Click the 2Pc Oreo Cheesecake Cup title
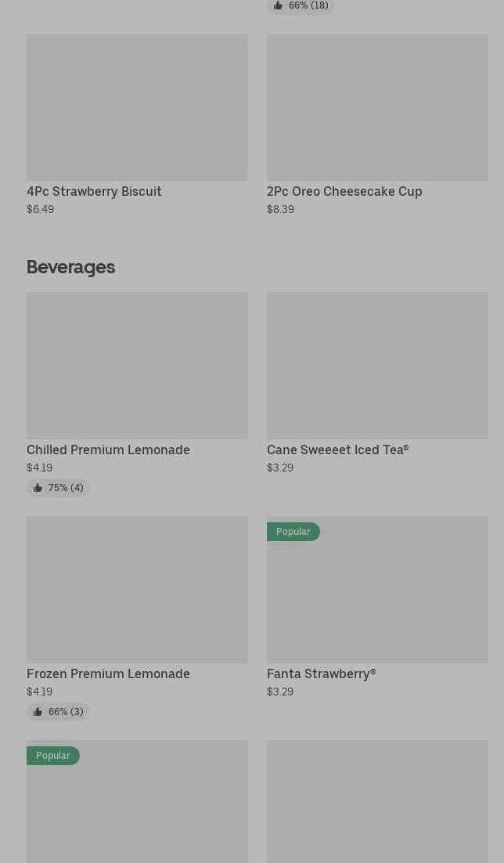The height and width of the screenshot is (863, 504). coord(344,191)
